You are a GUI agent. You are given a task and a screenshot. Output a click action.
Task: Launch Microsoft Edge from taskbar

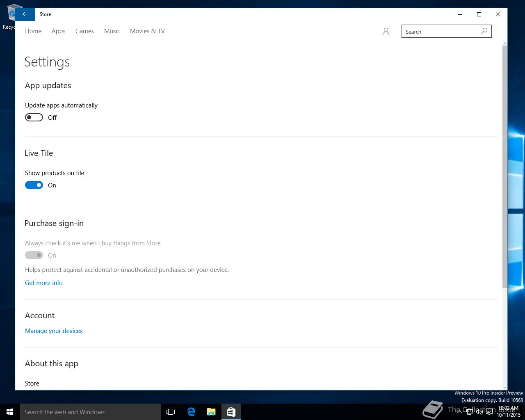[x=191, y=412]
